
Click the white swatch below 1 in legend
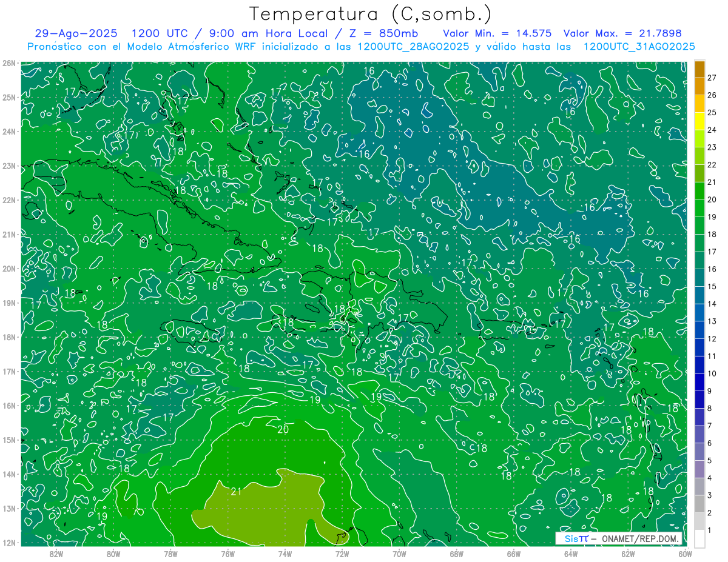click(x=699, y=539)
